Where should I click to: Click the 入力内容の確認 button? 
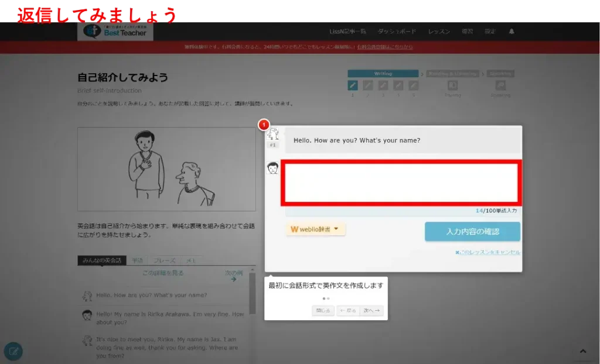pyautogui.click(x=473, y=231)
